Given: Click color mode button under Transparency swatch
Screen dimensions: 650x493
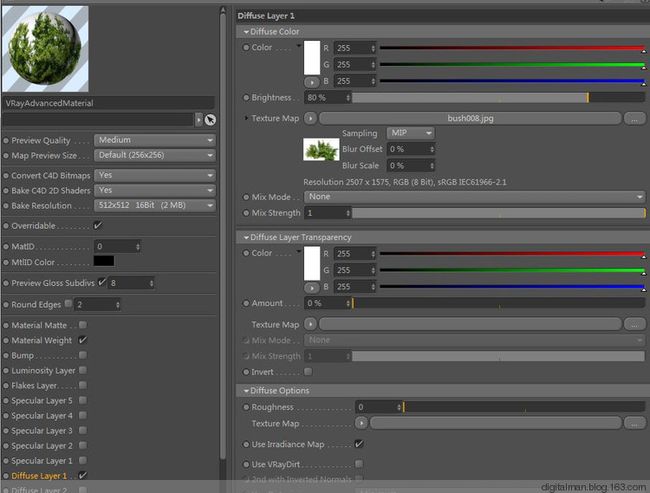Looking at the screenshot, I should 312,287.
